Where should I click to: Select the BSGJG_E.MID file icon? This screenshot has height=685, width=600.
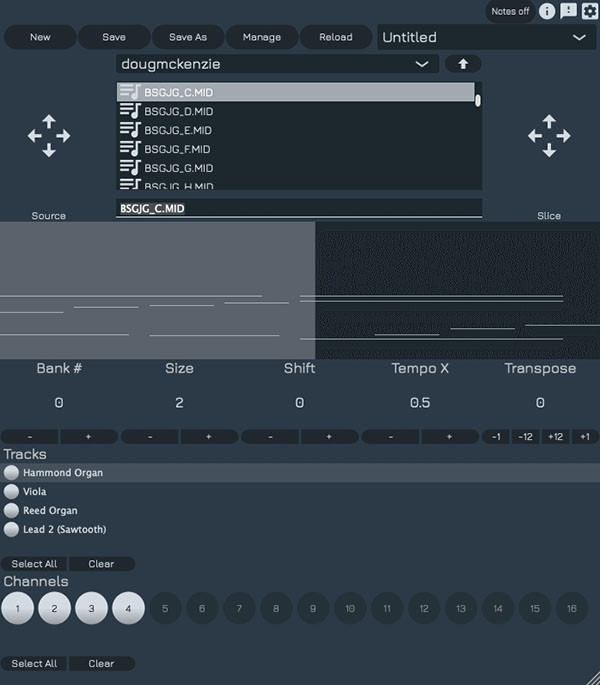click(x=130, y=130)
